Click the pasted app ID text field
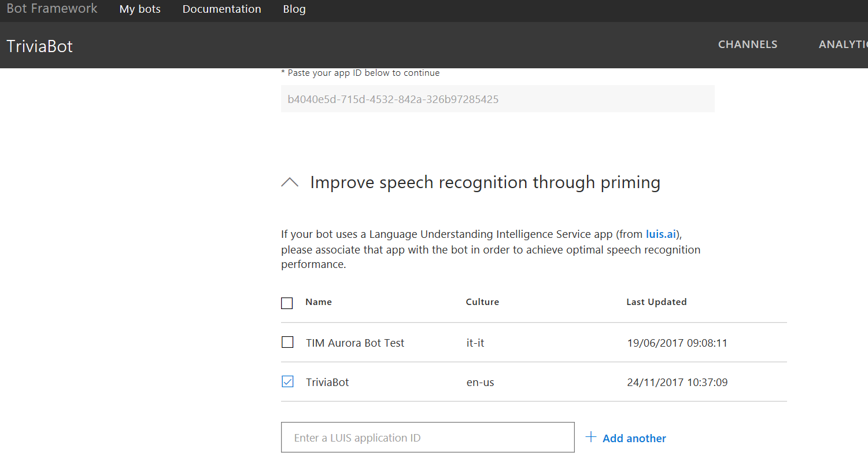The height and width of the screenshot is (474, 868). tap(497, 99)
